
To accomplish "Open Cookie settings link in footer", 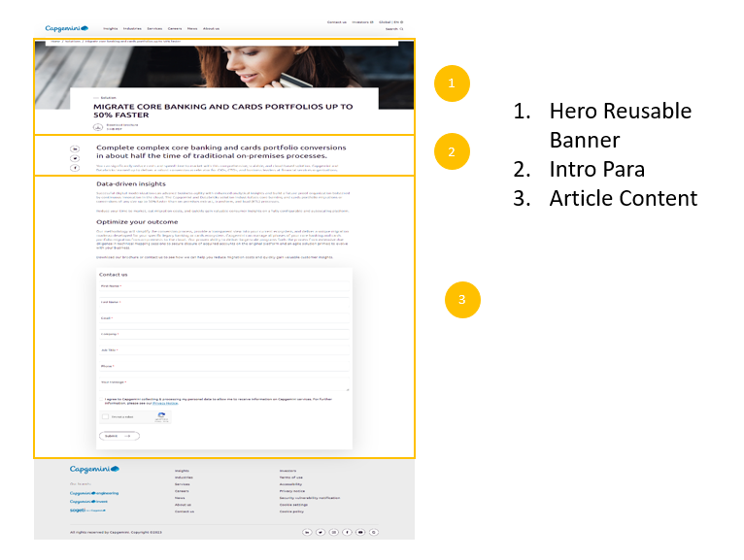I will 293,505.
